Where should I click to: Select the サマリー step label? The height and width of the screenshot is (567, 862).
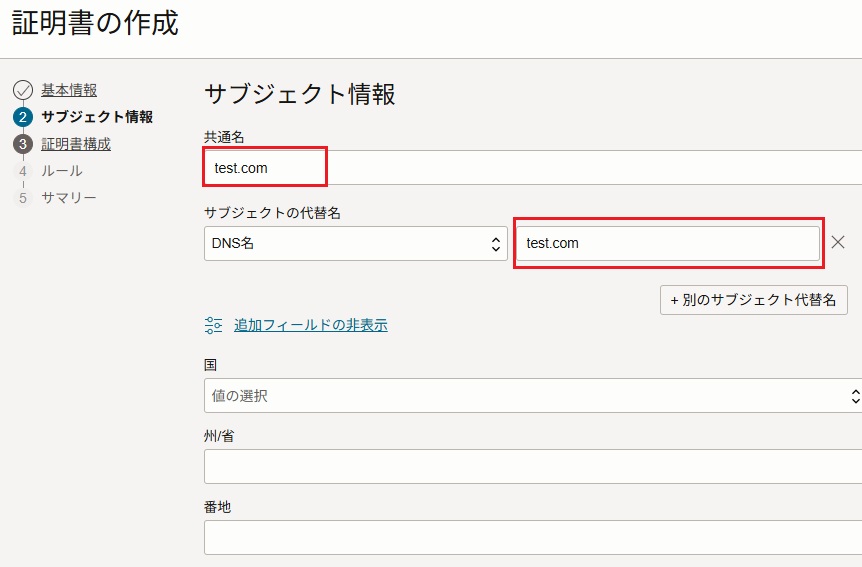pos(69,198)
